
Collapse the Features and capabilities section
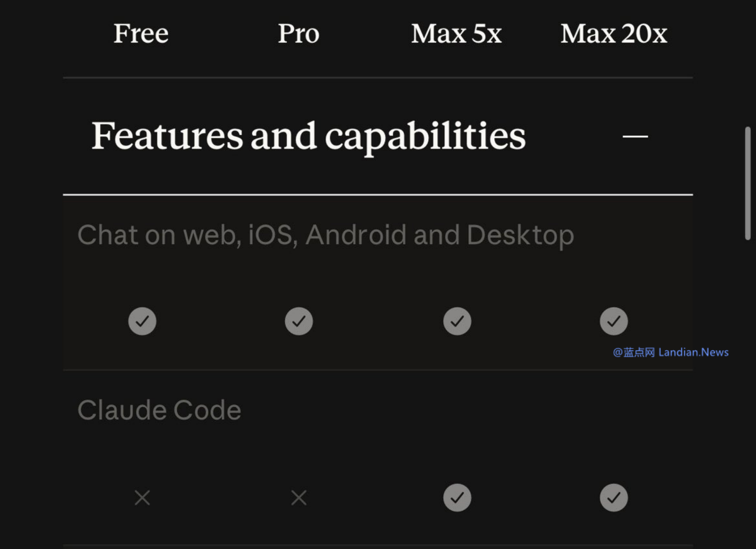pos(635,137)
